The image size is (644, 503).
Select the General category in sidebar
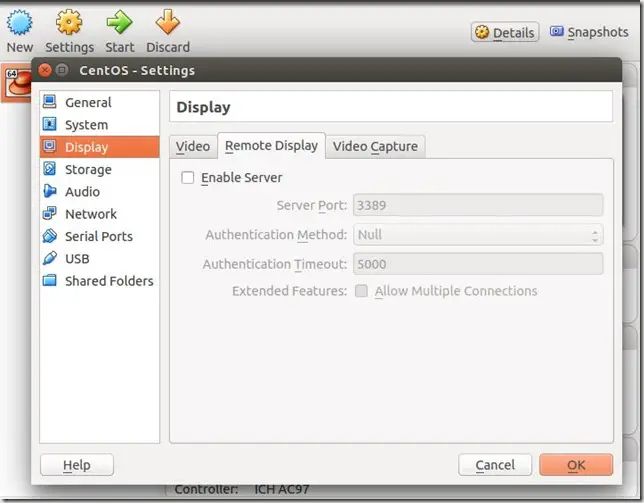[x=88, y=102]
